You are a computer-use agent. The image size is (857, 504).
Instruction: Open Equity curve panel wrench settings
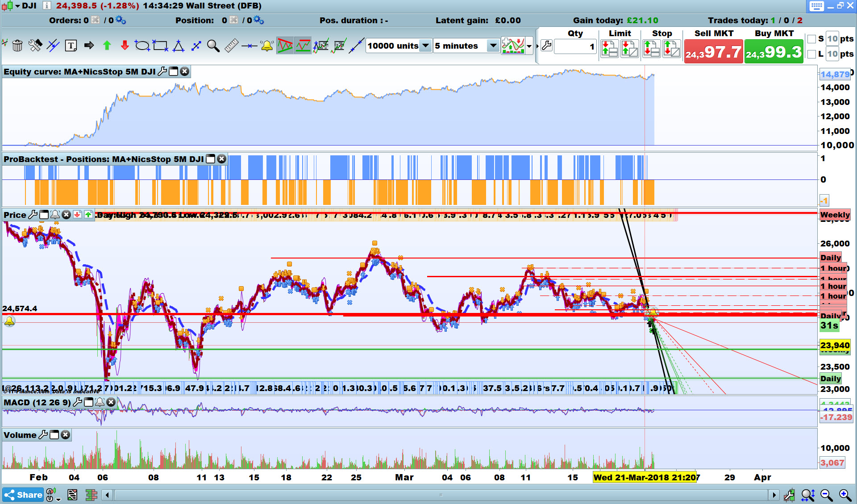[162, 71]
